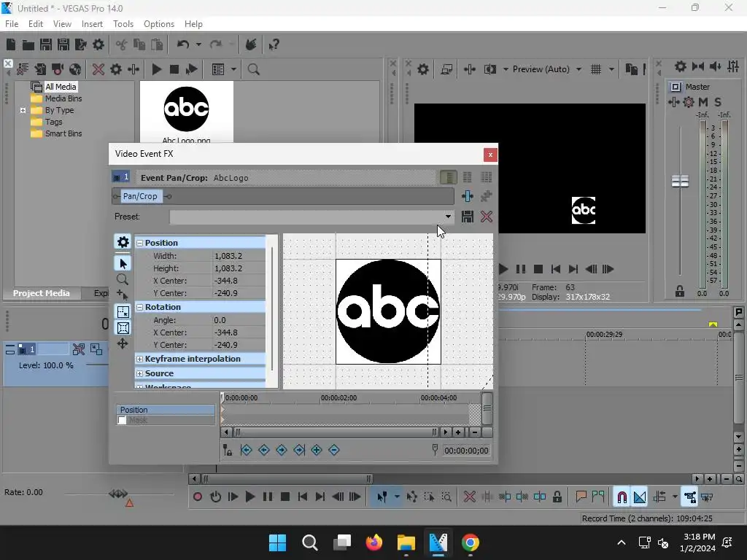Collapse the Position property group
Screen dimensions: 747x560
click(139, 243)
